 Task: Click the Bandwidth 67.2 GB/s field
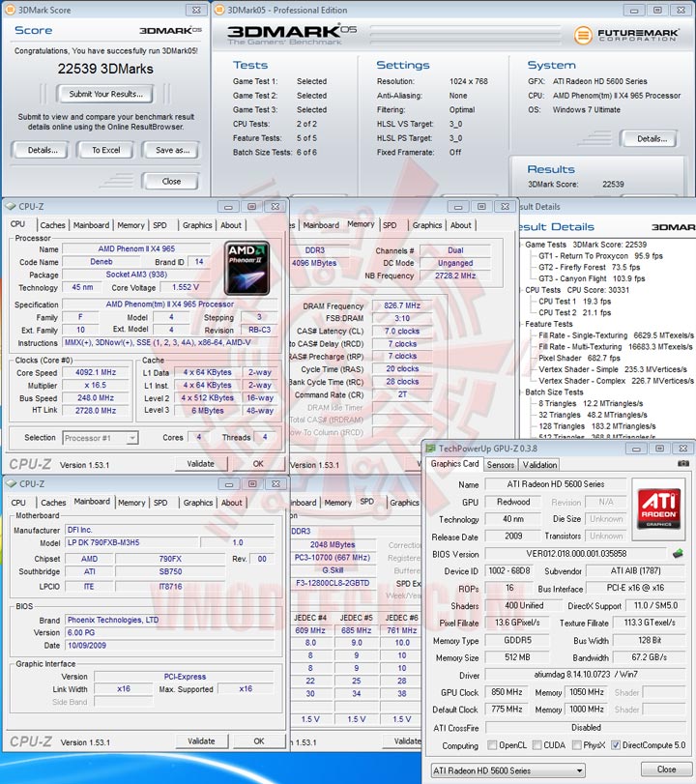649,657
